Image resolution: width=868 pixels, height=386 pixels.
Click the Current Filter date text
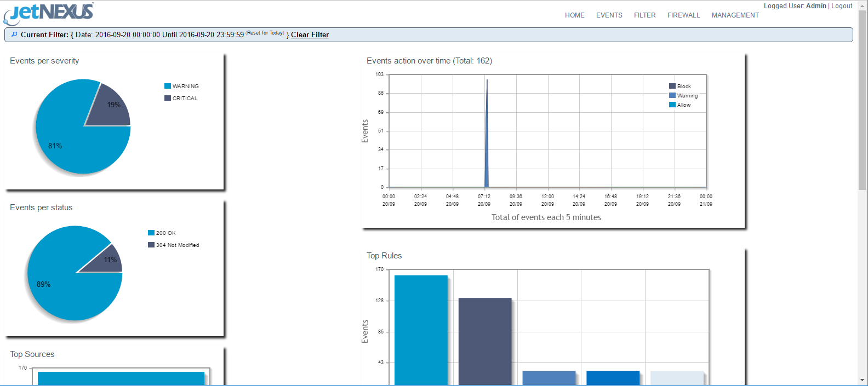(x=159, y=34)
